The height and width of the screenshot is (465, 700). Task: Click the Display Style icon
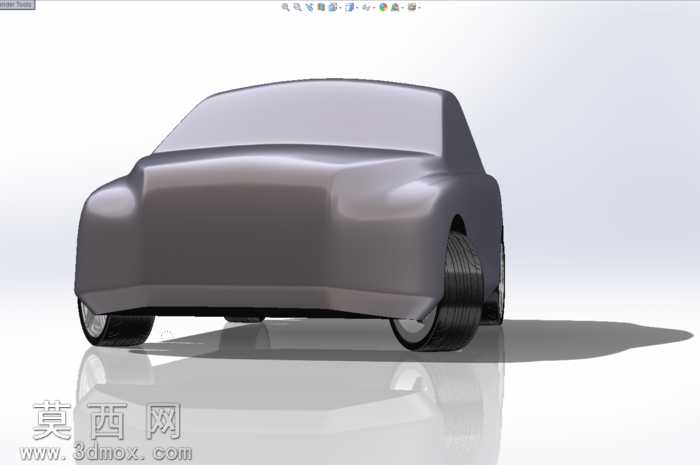[x=350, y=7]
